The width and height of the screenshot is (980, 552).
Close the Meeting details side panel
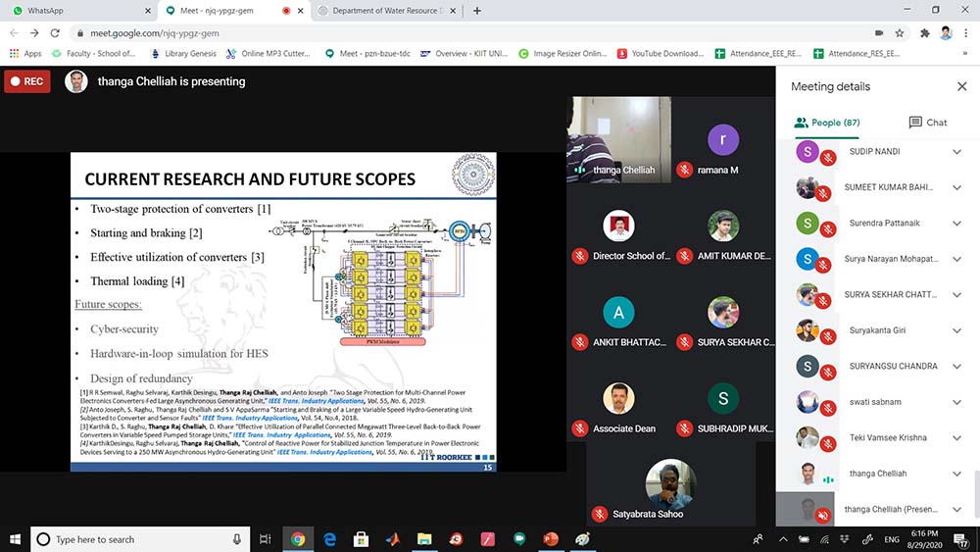point(961,86)
